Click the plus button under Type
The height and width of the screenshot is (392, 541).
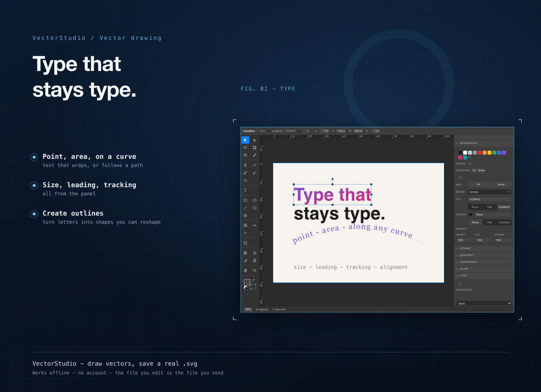(460, 284)
